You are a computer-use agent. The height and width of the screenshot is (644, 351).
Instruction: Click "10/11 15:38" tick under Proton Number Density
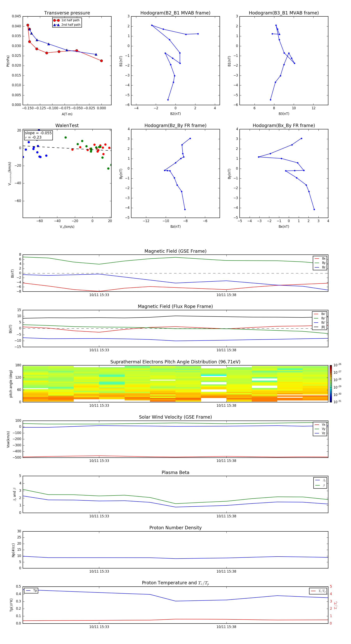coord(226,571)
